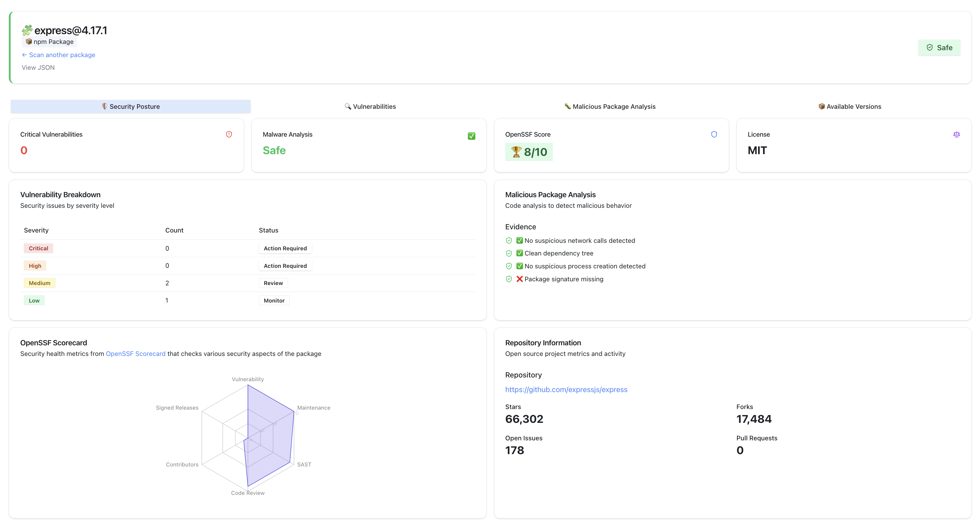Viewport: 980px width, 523px height.
Task: Click the puzzle piece icon beside express@4.17.1
Action: pos(27,30)
